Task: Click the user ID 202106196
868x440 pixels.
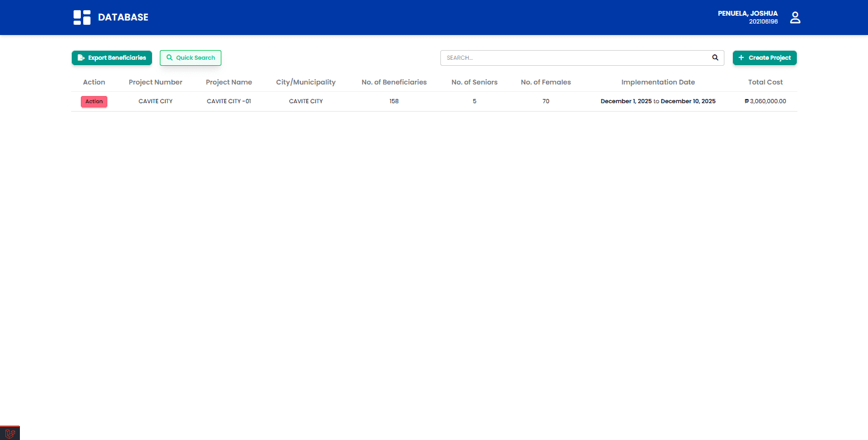Action: [x=763, y=22]
